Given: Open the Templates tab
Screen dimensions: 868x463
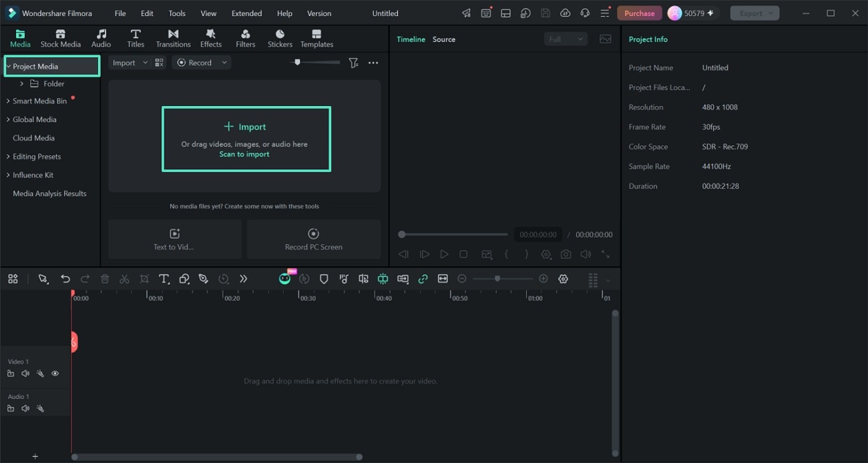Looking at the screenshot, I should pyautogui.click(x=316, y=39).
